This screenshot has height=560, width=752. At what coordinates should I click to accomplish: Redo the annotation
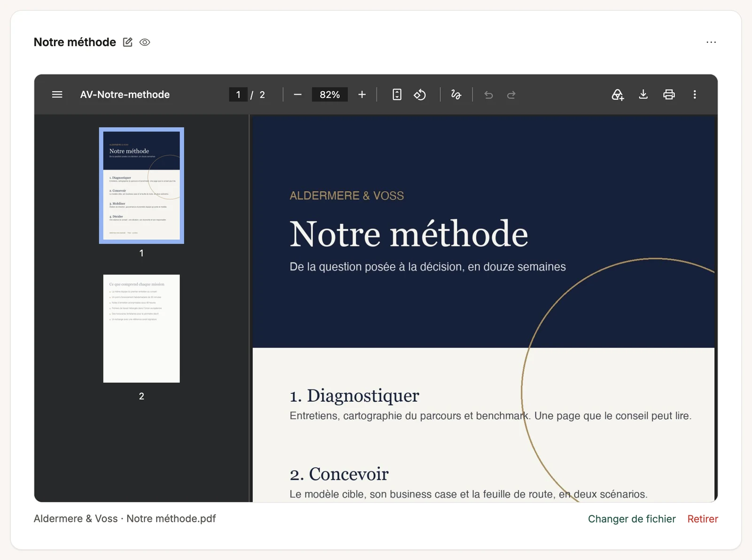(511, 95)
